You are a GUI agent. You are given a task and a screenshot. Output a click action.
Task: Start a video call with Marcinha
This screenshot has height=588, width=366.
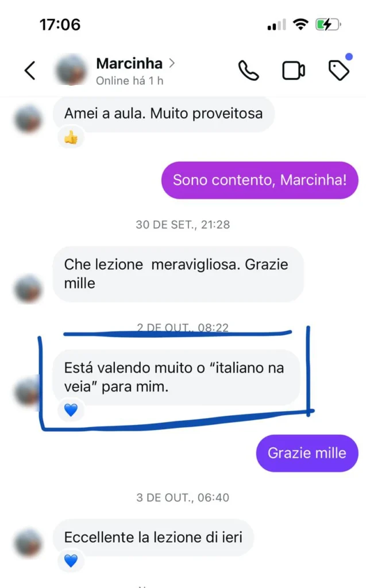point(293,71)
